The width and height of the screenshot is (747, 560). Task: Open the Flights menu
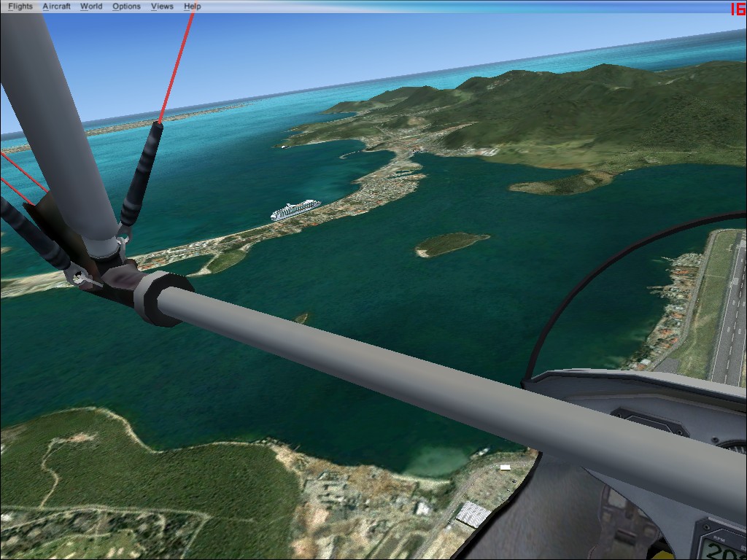20,7
